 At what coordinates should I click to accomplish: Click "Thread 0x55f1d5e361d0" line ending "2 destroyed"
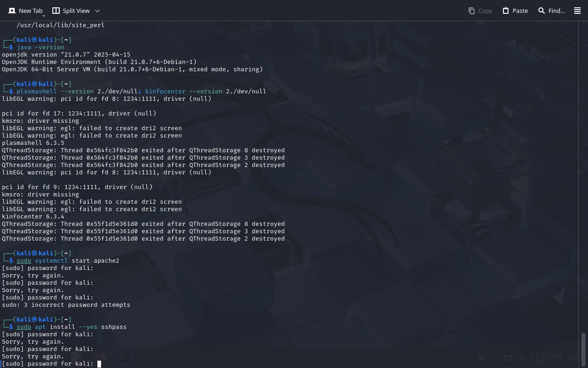(143, 239)
